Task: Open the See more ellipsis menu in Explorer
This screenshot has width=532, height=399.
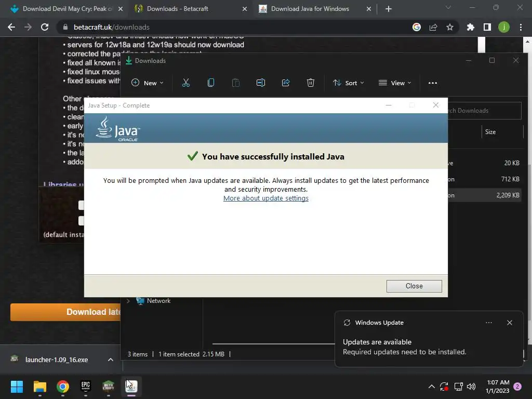Action: [433, 83]
